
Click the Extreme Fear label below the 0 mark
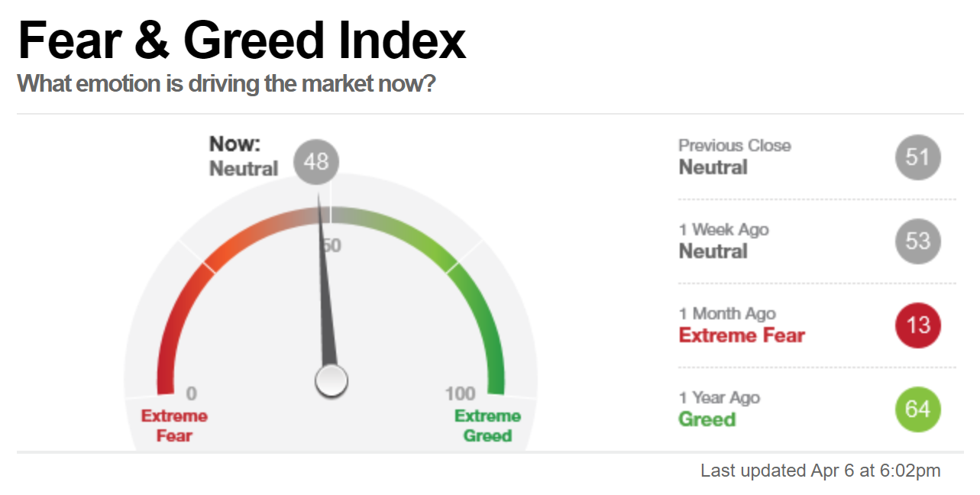174,425
